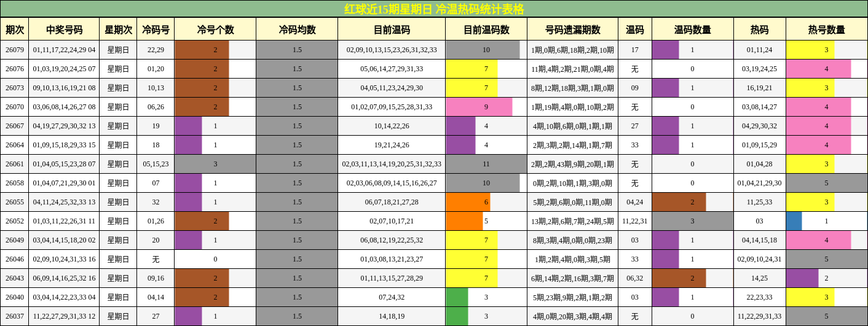Click period number 26079
This screenshot has height=326, width=868.
click(x=15, y=50)
